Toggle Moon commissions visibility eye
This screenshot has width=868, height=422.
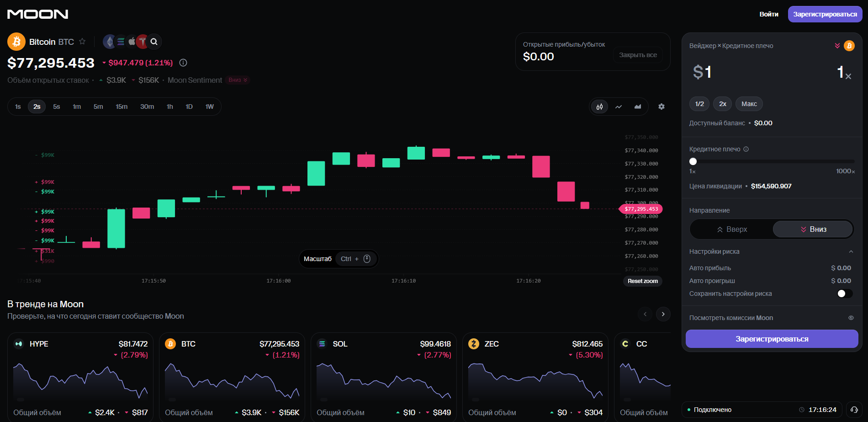click(851, 318)
